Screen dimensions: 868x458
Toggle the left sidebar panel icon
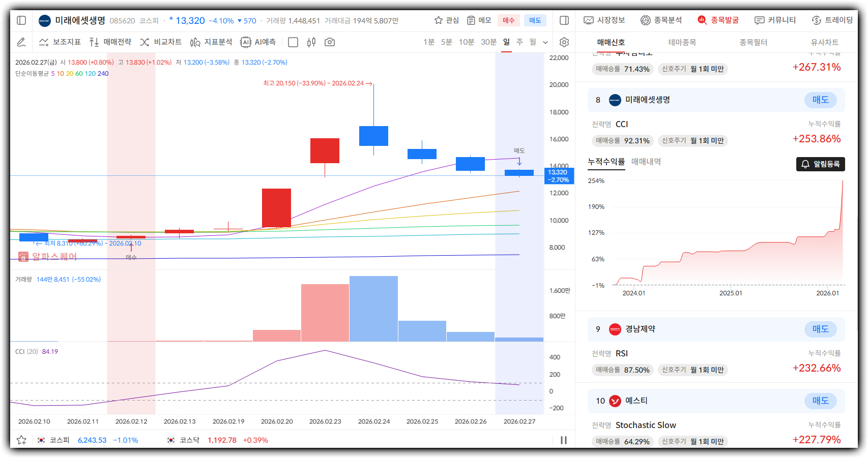tap(21, 20)
